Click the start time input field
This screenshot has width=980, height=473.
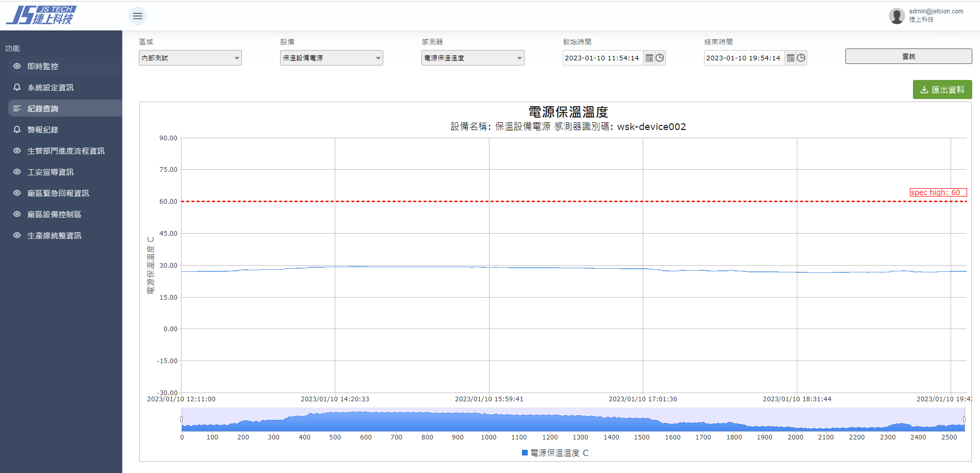click(x=602, y=58)
